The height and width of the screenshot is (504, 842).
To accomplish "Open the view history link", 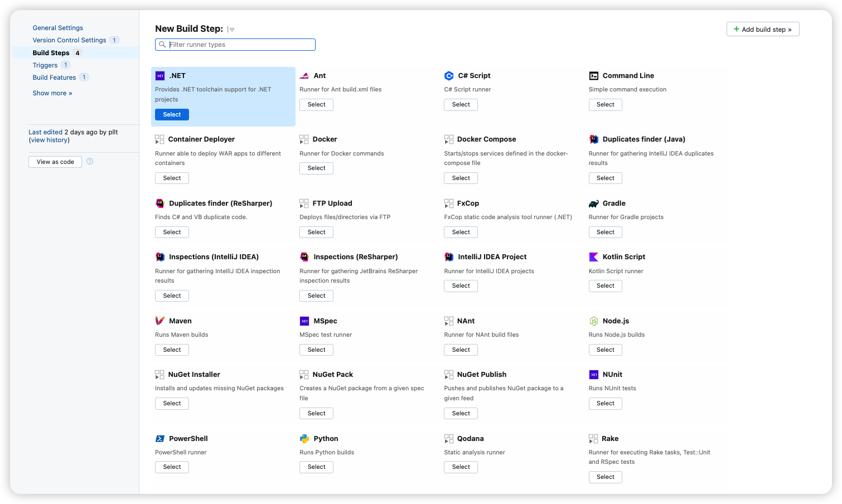I will coord(50,140).
